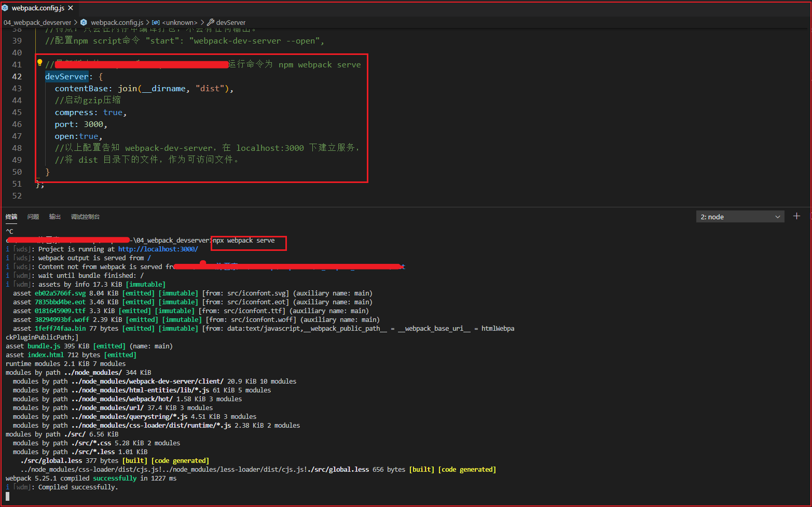Open http://localhost:3000/ link in terminal
The width and height of the screenshot is (812, 507).
[158, 249]
